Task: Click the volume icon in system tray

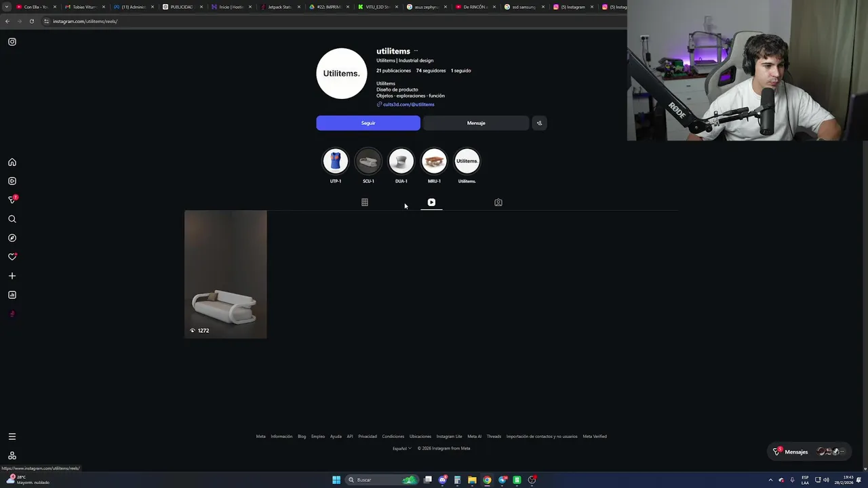Action: tap(826, 480)
